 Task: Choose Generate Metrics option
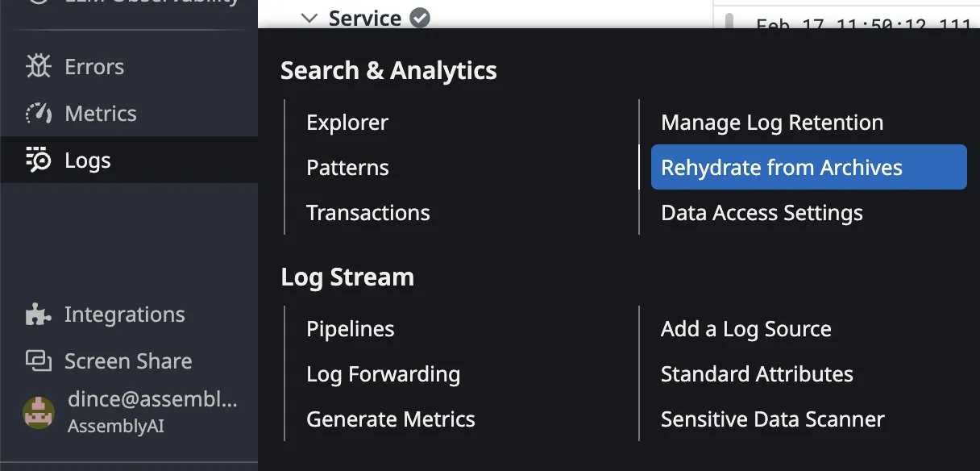click(391, 419)
